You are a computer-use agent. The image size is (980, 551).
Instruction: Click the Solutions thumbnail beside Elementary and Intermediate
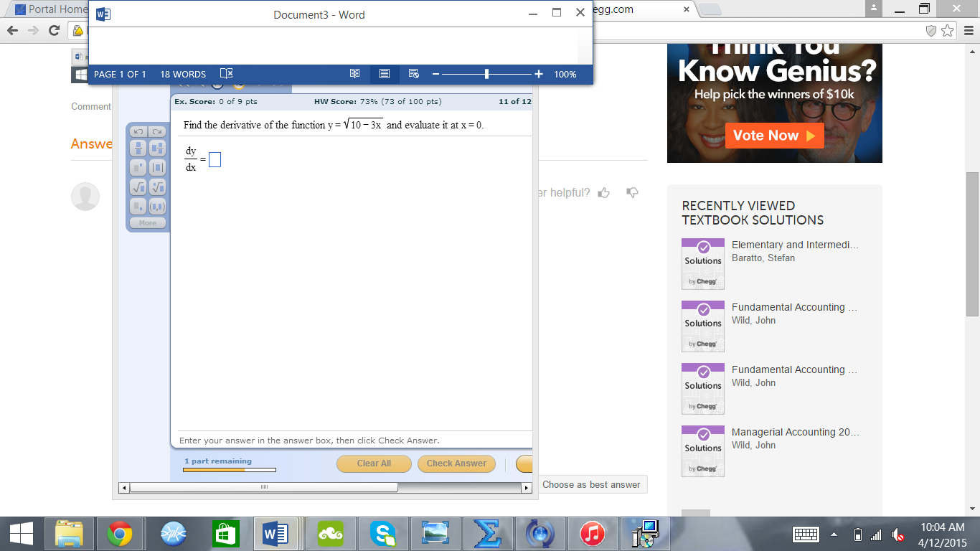(x=703, y=264)
